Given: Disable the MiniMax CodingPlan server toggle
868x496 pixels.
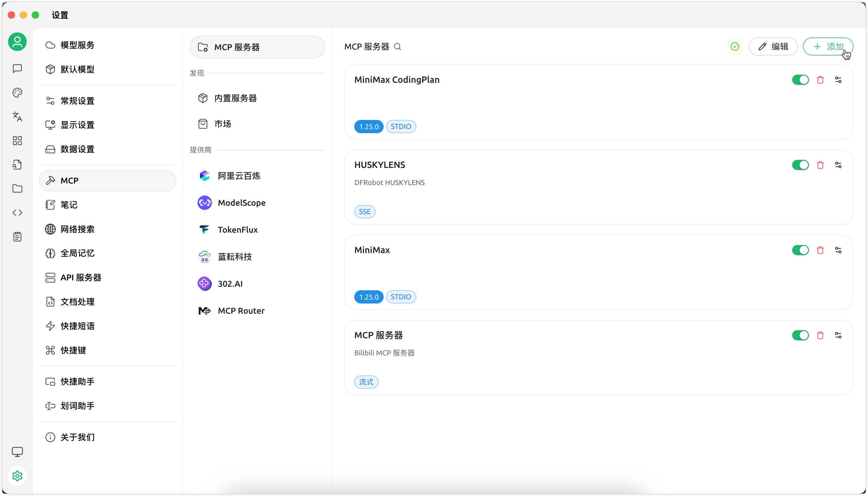Looking at the screenshot, I should click(800, 80).
